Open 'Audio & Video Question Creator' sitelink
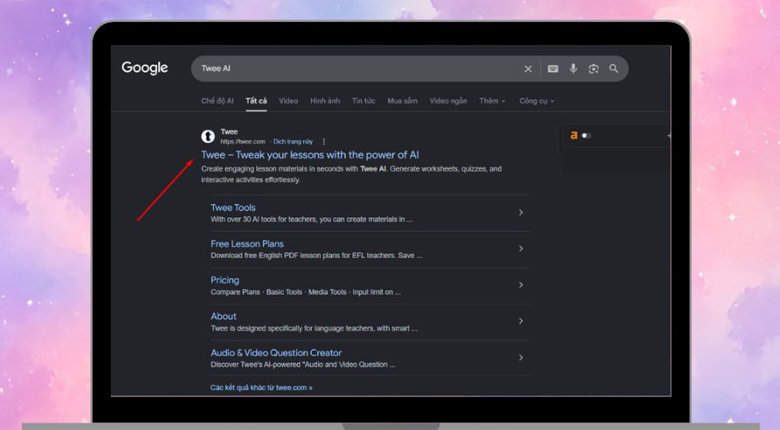This screenshot has height=430, width=780. pos(276,352)
